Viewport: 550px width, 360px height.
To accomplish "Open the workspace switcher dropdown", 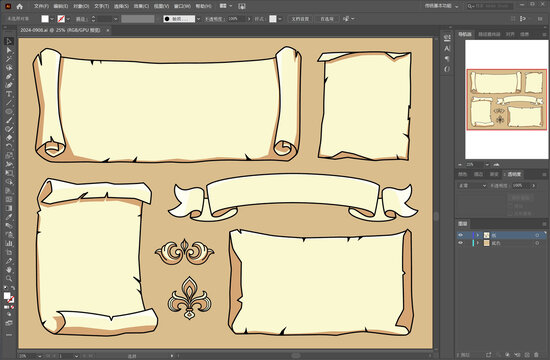I will click(x=441, y=6).
